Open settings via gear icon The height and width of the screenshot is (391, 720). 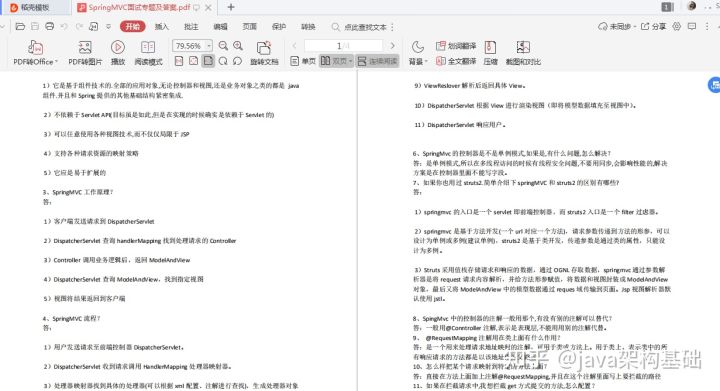tap(677, 27)
